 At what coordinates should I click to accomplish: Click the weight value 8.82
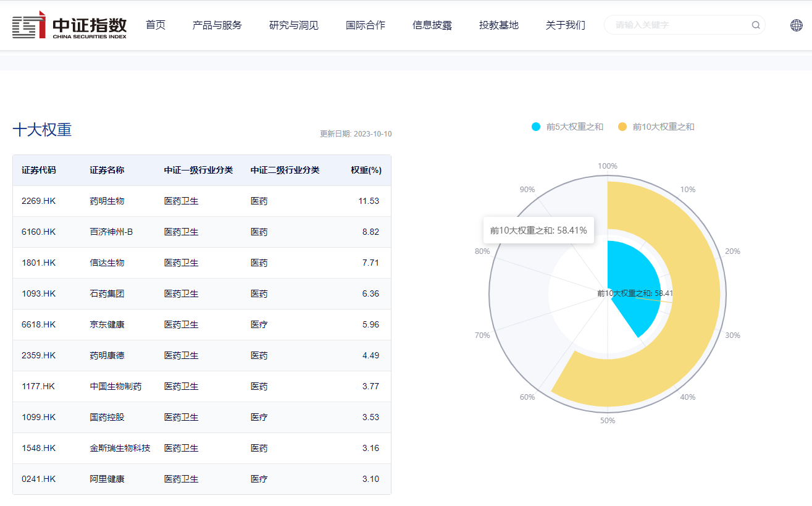point(370,232)
